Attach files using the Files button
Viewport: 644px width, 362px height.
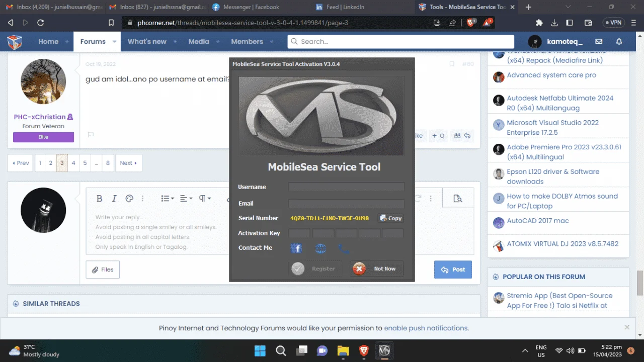(x=103, y=269)
